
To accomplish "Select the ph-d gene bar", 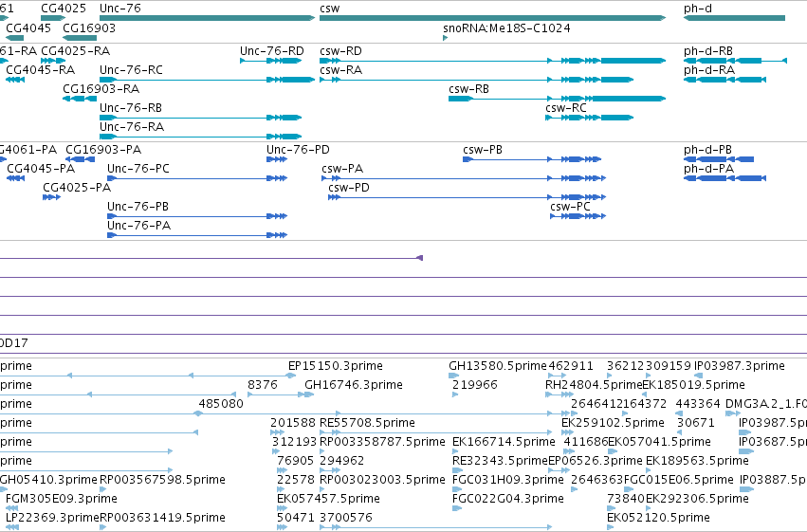I will [734, 18].
